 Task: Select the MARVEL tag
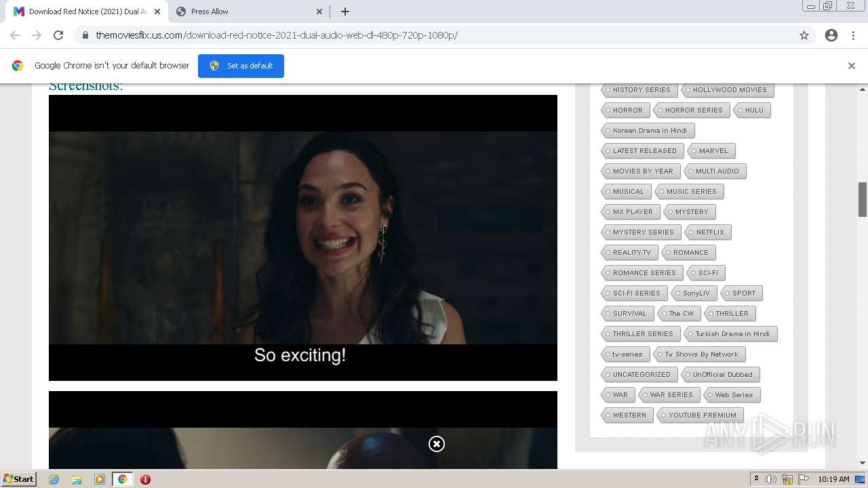coord(711,150)
